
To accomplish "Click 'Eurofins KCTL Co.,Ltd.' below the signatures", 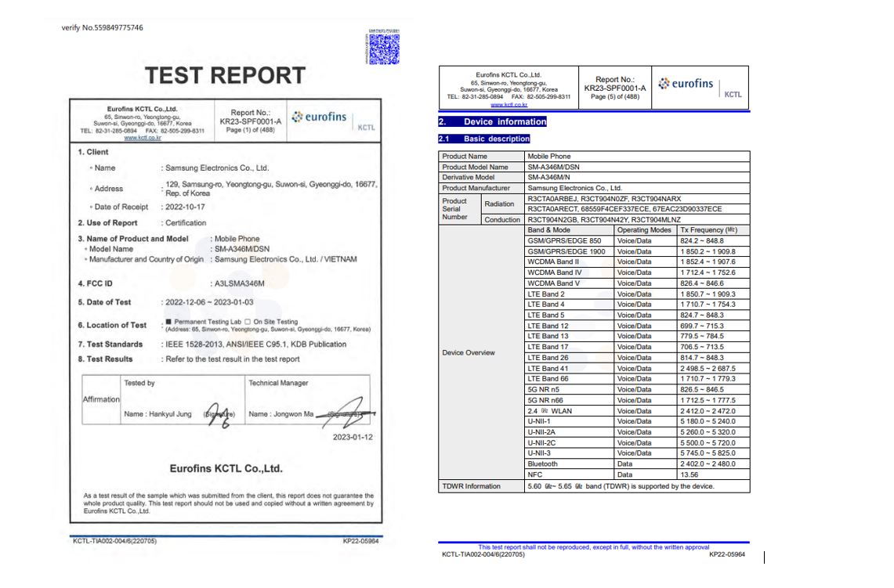I will click(x=226, y=468).
